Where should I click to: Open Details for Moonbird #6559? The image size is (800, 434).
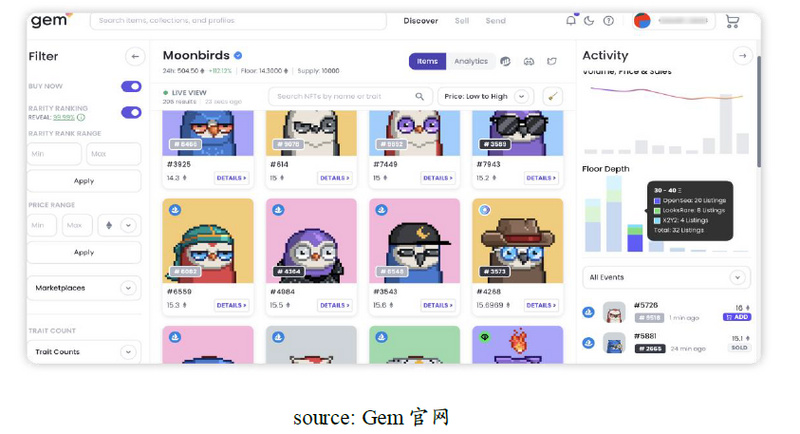click(231, 305)
